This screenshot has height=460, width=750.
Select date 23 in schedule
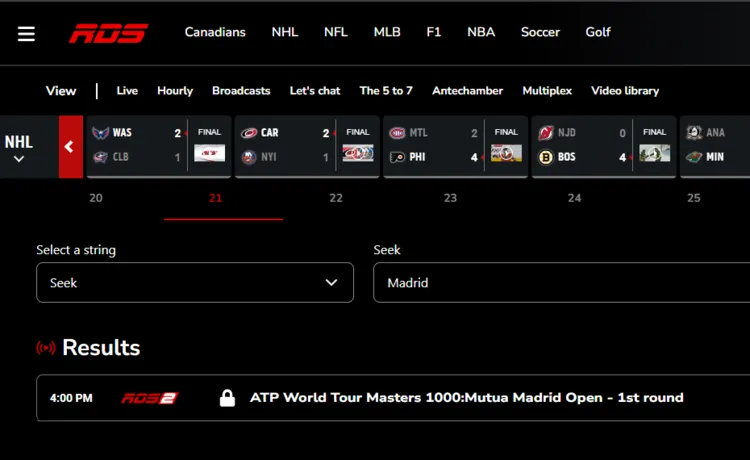click(x=450, y=198)
